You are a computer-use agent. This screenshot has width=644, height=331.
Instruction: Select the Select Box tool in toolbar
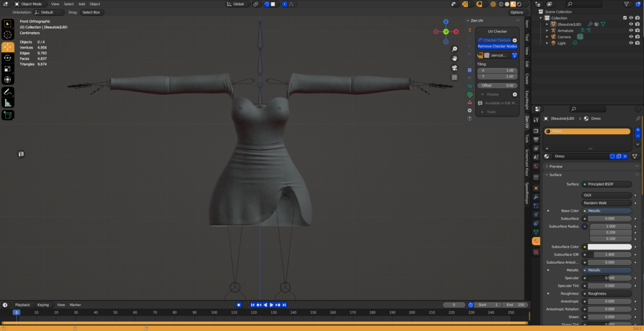8,24
